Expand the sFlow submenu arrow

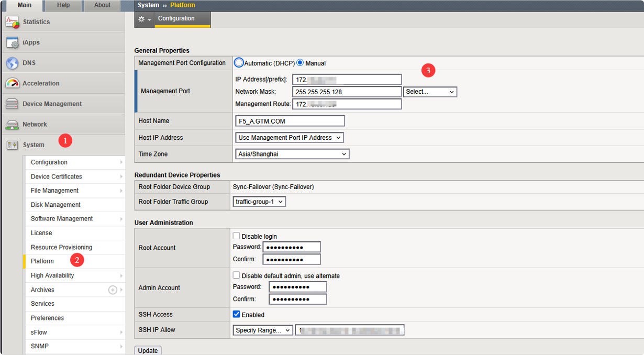coord(121,332)
